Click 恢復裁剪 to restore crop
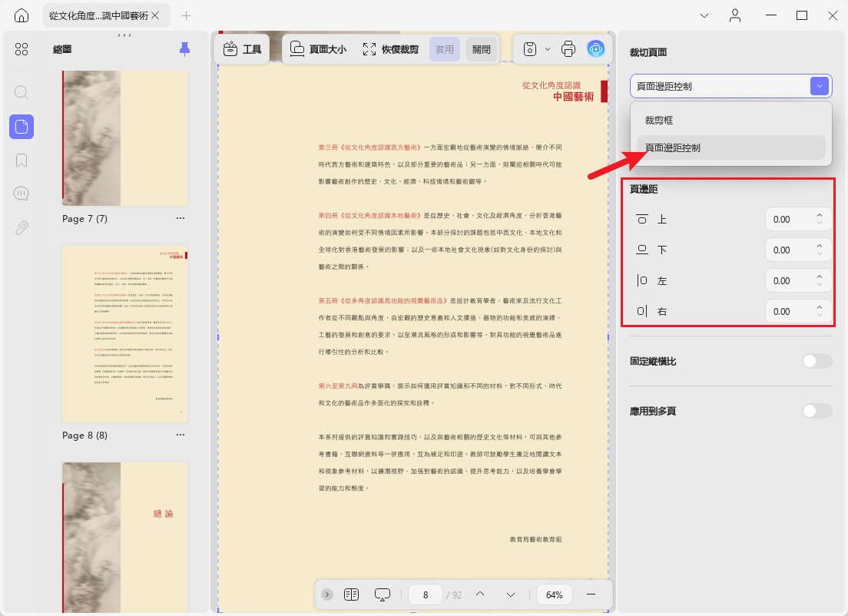 391,49
